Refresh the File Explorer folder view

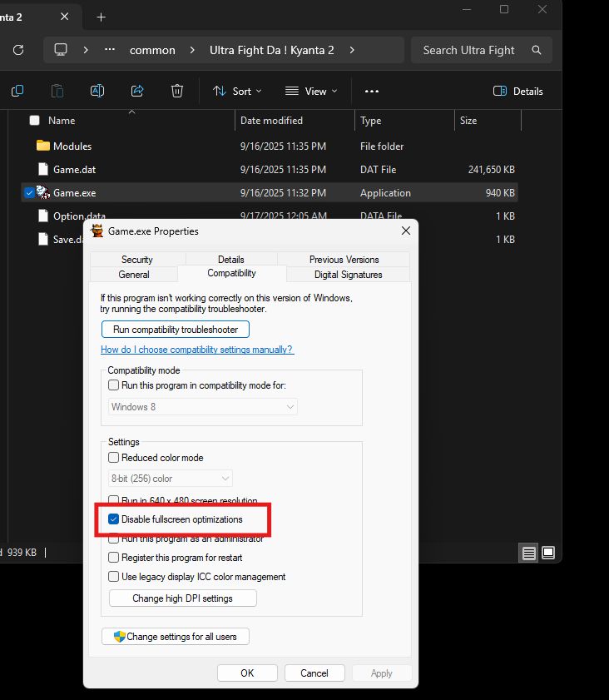(x=18, y=50)
